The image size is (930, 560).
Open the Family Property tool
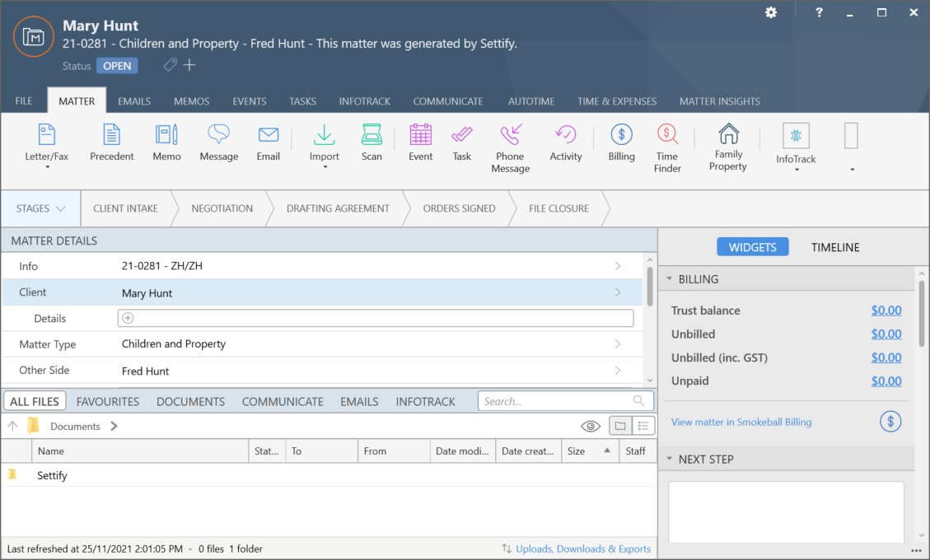[727, 147]
